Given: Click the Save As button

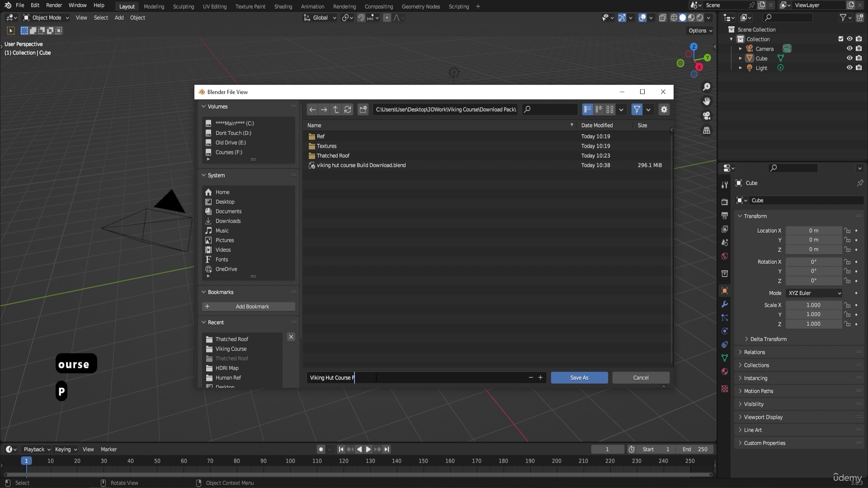Looking at the screenshot, I should (x=579, y=378).
